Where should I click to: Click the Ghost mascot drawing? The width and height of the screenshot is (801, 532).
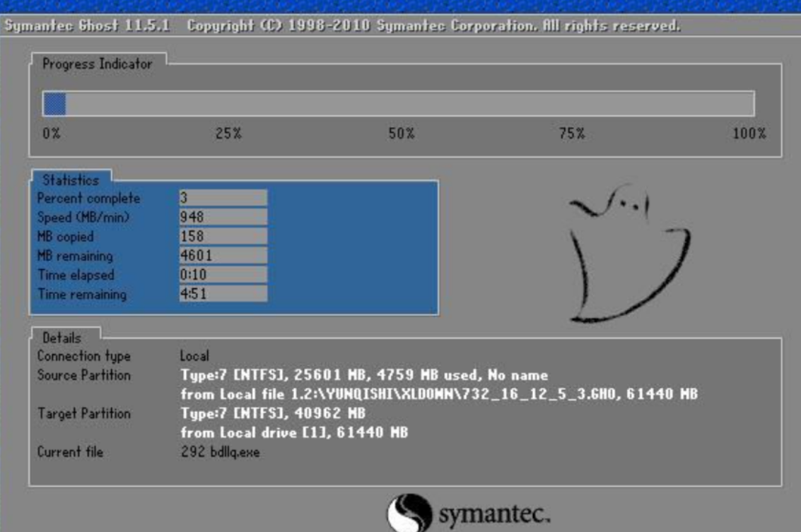[626, 254]
